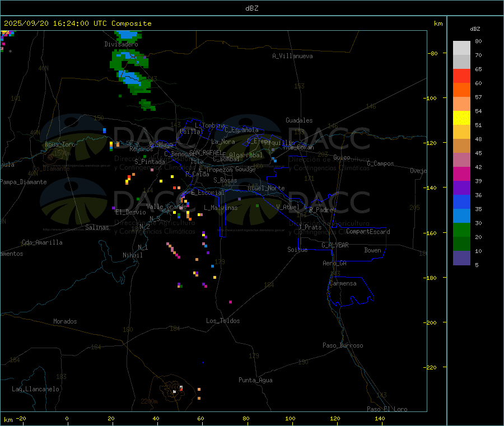Click the Guico label

coord(342,157)
